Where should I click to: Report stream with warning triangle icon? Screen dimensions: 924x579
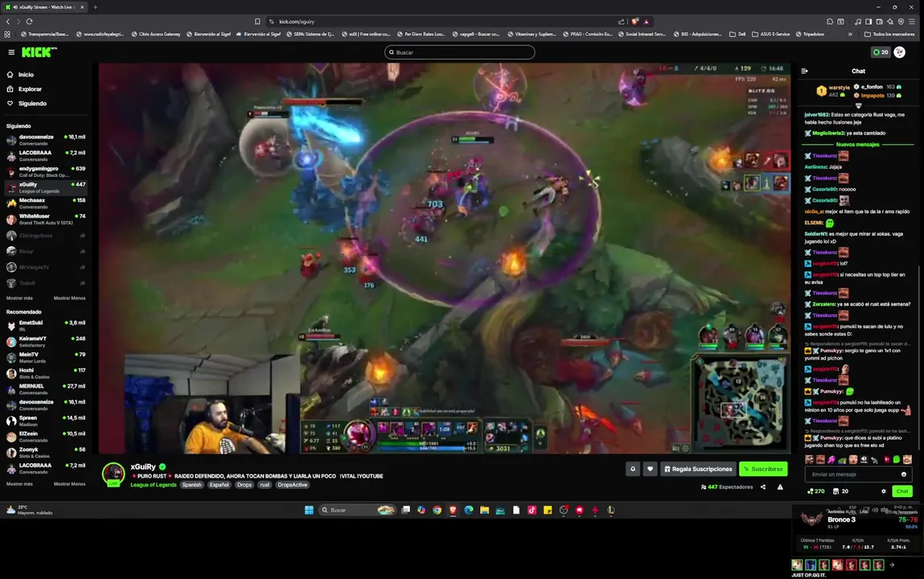780,487
